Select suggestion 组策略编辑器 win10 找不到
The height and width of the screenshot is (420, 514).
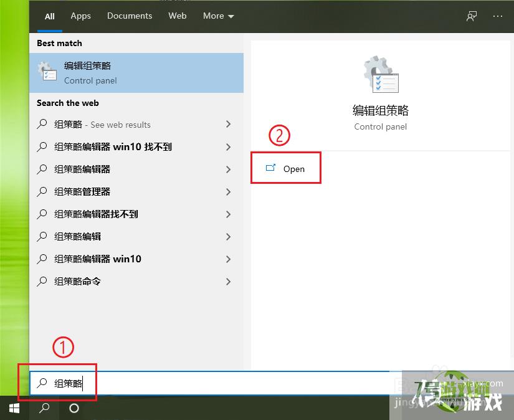click(136, 147)
